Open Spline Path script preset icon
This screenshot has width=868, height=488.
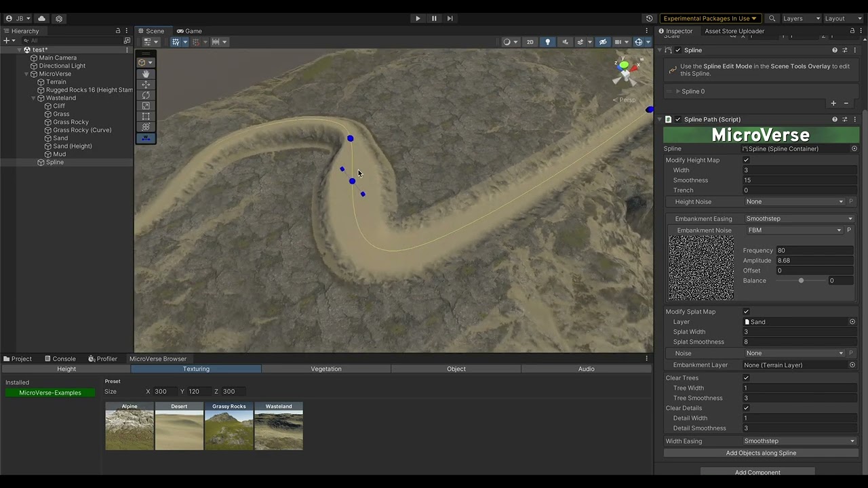pyautogui.click(x=845, y=119)
